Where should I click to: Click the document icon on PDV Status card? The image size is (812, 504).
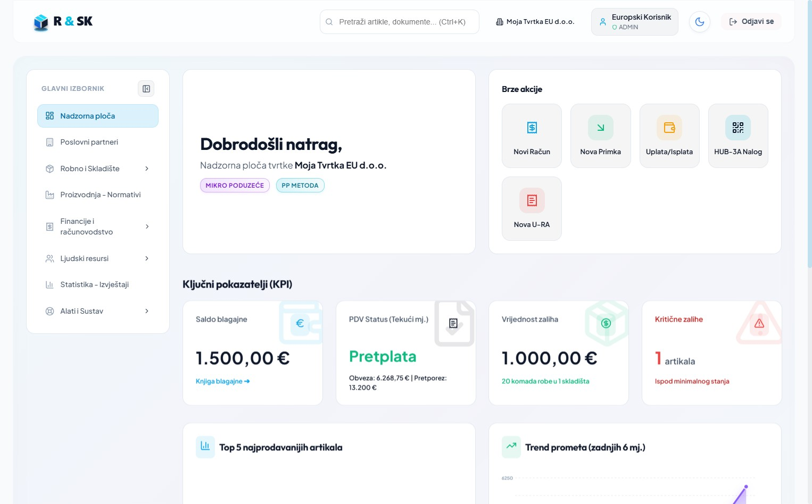(453, 323)
